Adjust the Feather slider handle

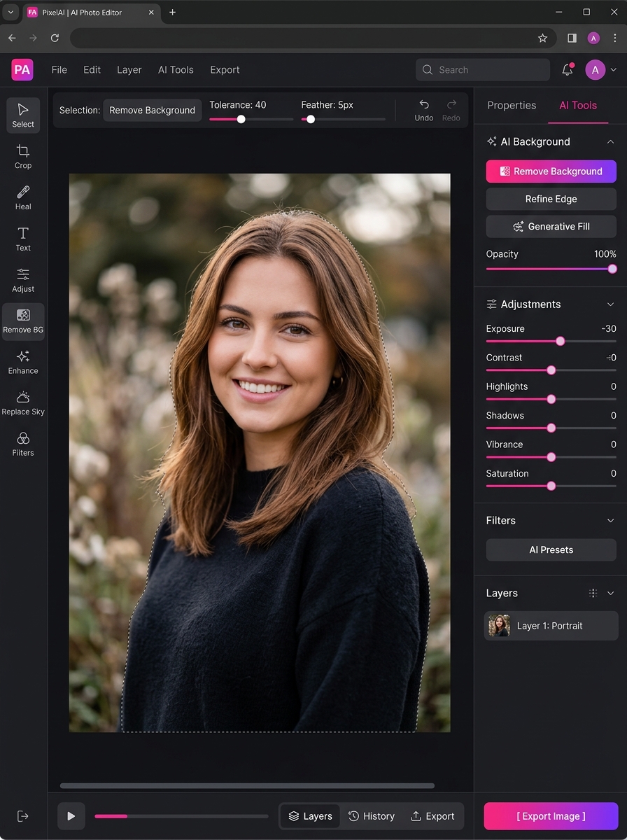(x=311, y=119)
